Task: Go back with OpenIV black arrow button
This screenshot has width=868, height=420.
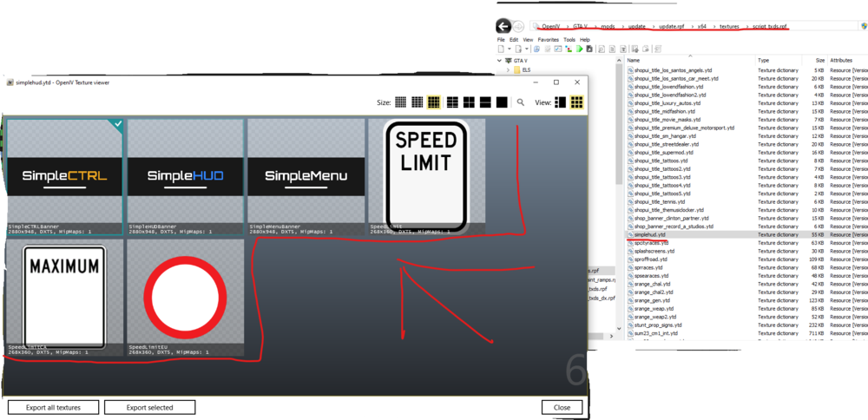Action: 503,26
